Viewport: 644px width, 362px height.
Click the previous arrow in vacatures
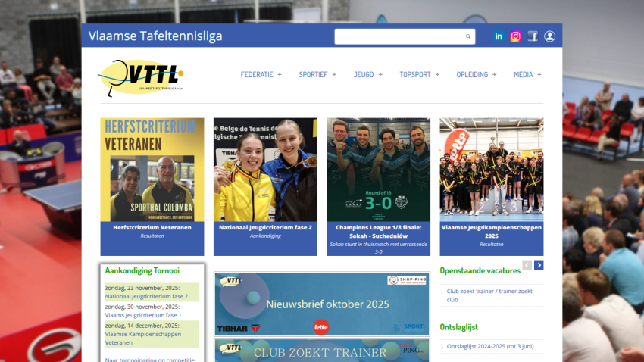pos(527,265)
